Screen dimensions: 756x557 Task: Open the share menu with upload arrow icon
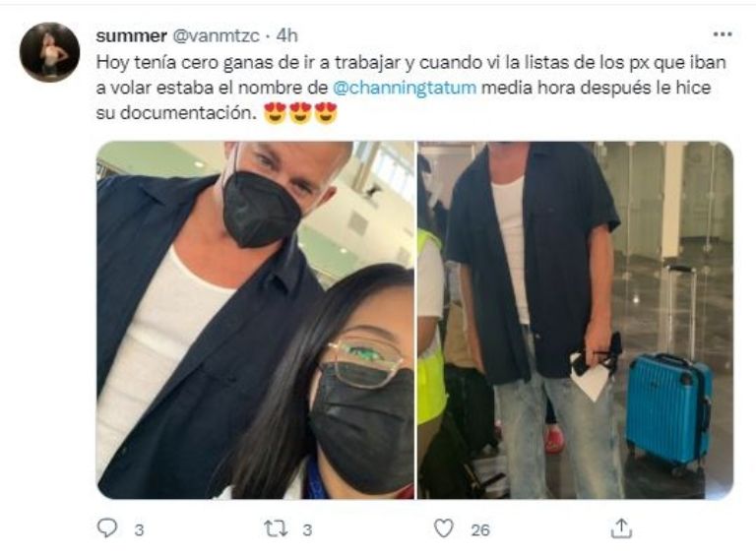pyautogui.click(x=621, y=528)
